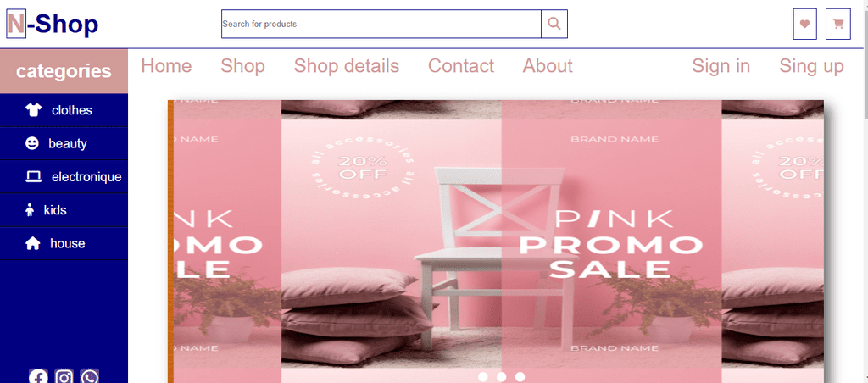Open the Facebook social icon
Screen dimensions: 868x383
(38, 377)
